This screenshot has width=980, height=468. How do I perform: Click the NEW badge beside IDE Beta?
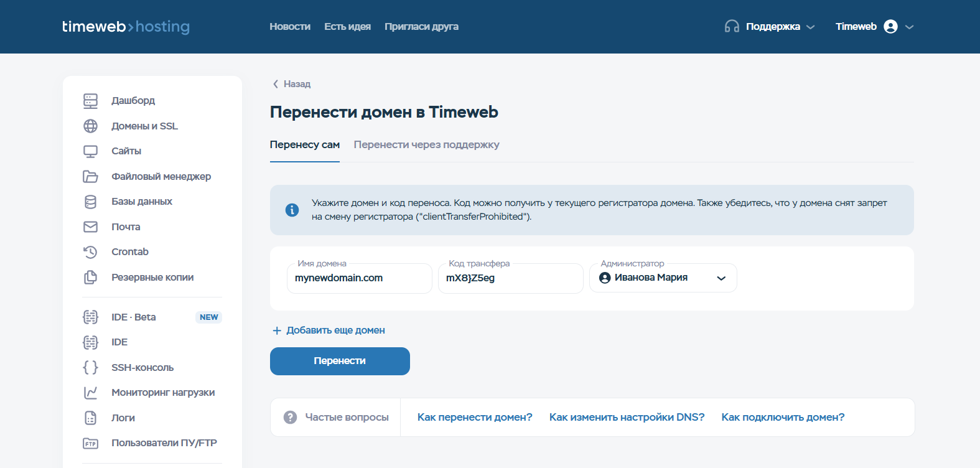point(209,317)
